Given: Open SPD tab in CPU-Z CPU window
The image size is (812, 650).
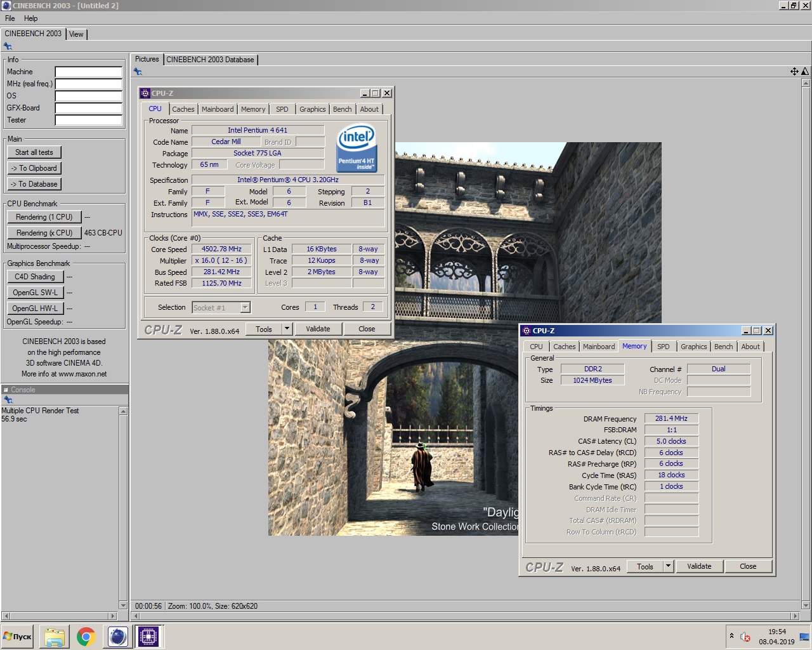Looking at the screenshot, I should pyautogui.click(x=282, y=109).
